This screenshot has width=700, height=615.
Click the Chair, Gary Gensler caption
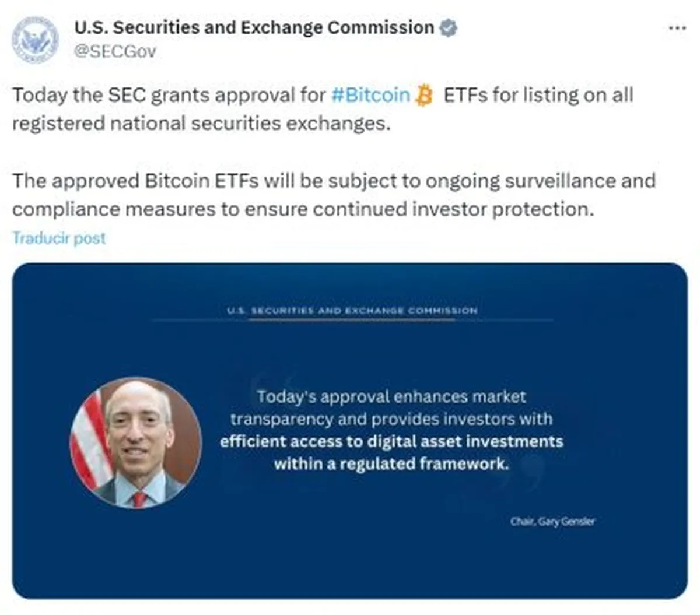(x=552, y=521)
